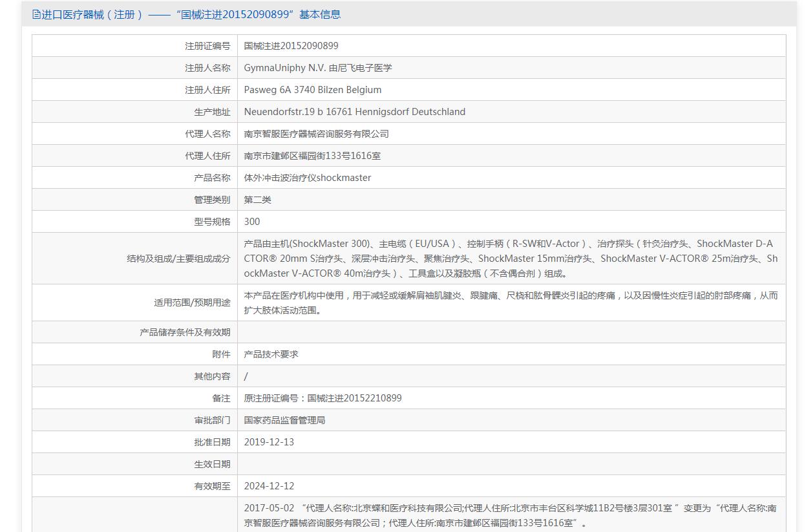Click the 适用范围/预期用途 description text
The height and width of the screenshot is (532, 806).
point(511,303)
